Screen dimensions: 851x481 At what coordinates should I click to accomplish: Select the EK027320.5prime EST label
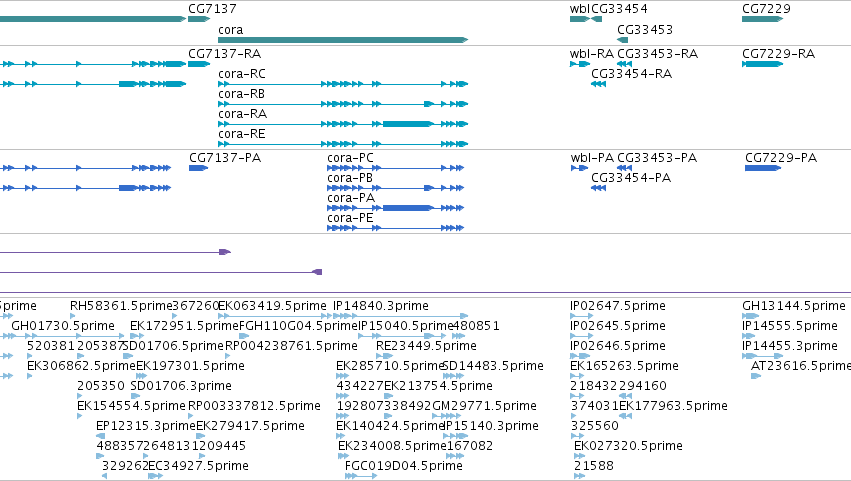coord(628,446)
